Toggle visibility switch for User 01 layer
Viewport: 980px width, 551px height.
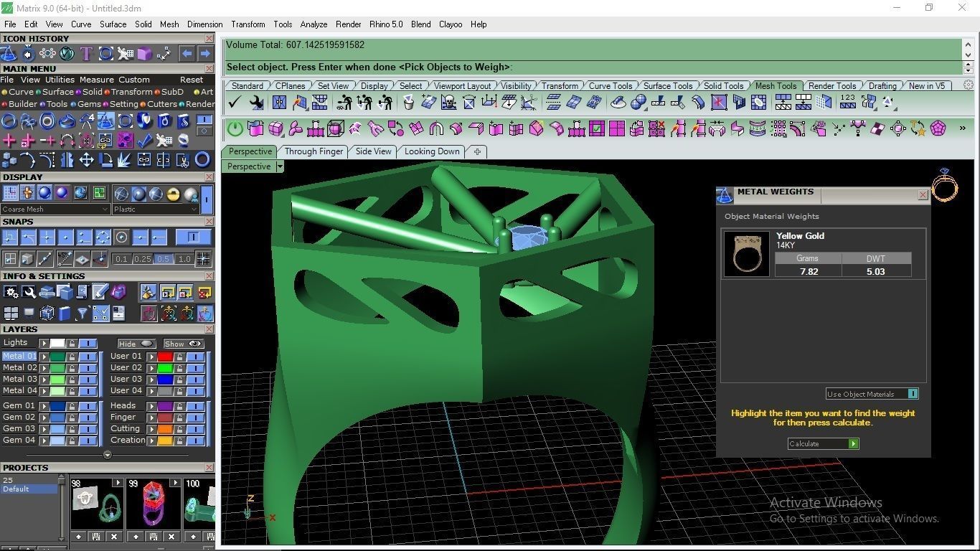tap(196, 357)
